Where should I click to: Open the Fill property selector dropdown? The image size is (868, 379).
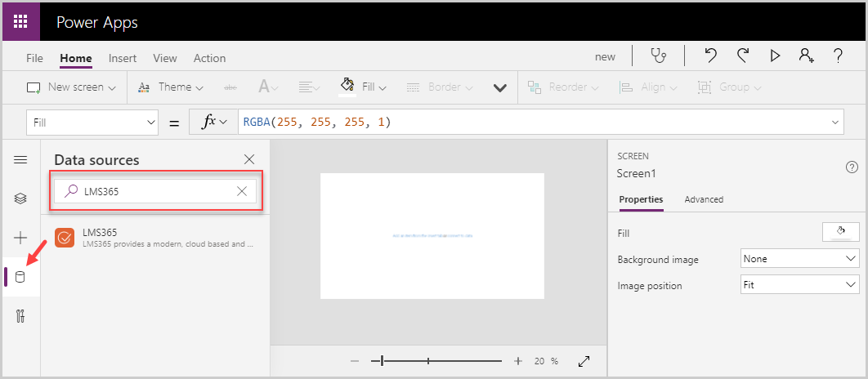pyautogui.click(x=92, y=122)
